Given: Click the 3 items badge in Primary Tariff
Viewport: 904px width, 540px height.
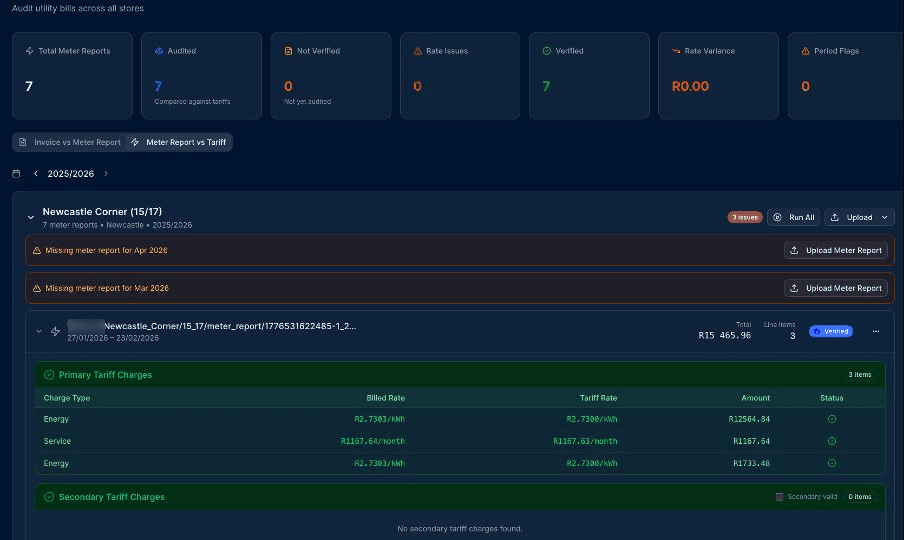Looking at the screenshot, I should [x=860, y=375].
